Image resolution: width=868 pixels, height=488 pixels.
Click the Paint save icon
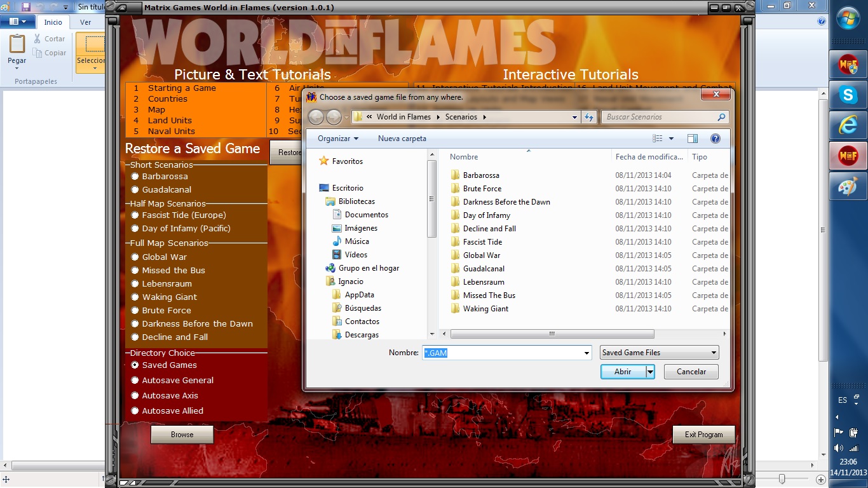[26, 7]
